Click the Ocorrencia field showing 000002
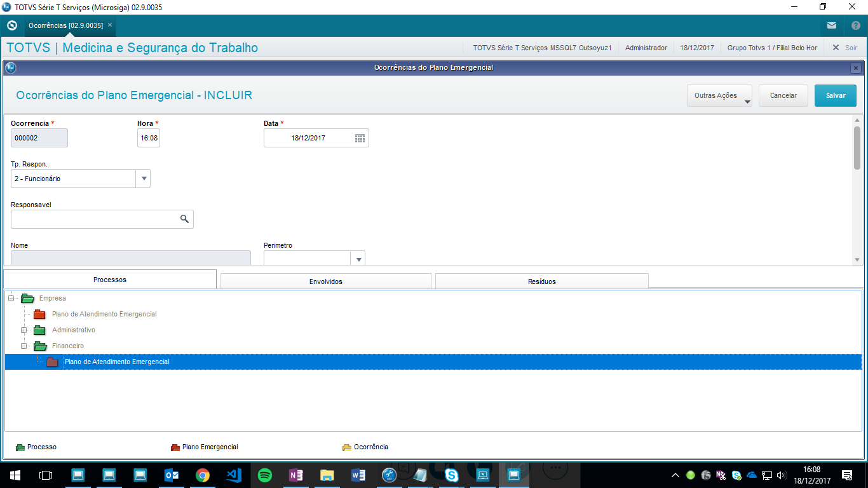Viewport: 868px width, 488px height. (x=39, y=138)
